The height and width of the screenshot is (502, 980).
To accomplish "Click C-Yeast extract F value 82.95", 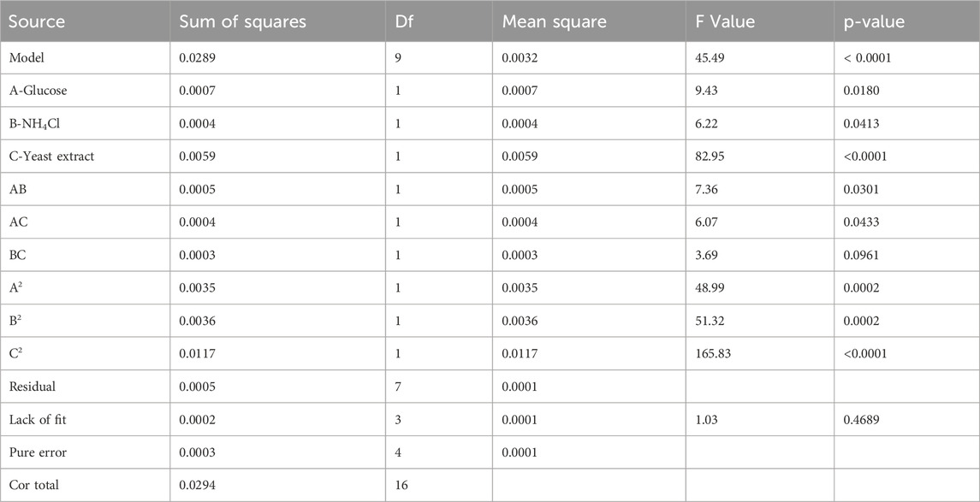I will click(x=710, y=157).
